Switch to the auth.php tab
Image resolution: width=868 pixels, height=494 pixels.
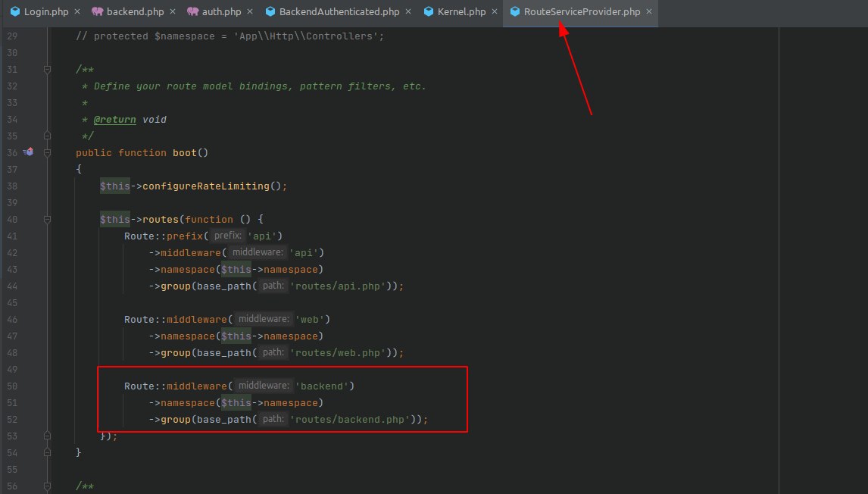[220, 11]
